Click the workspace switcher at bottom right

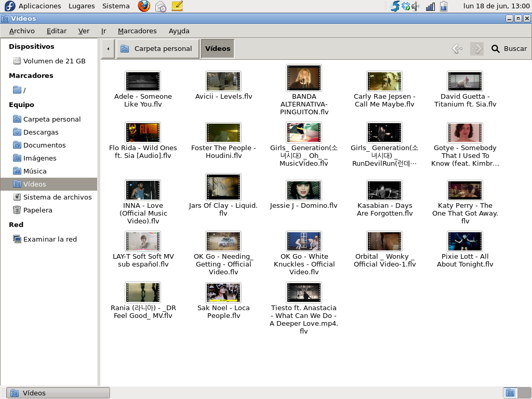pyautogui.click(x=516, y=393)
